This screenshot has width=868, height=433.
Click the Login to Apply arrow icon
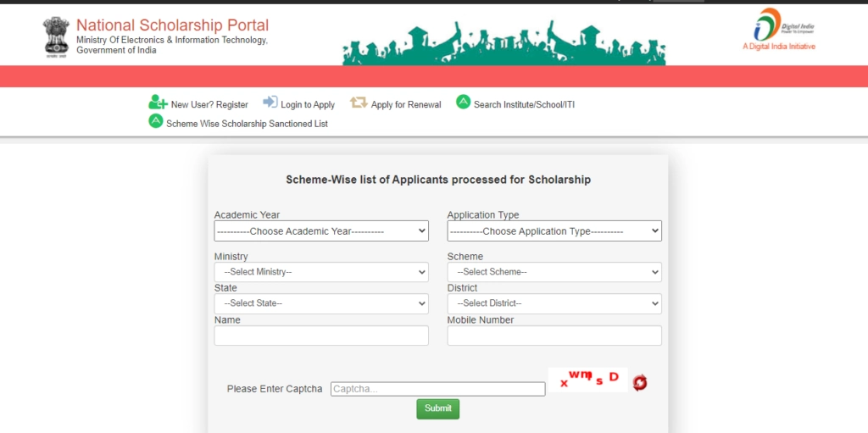click(270, 103)
